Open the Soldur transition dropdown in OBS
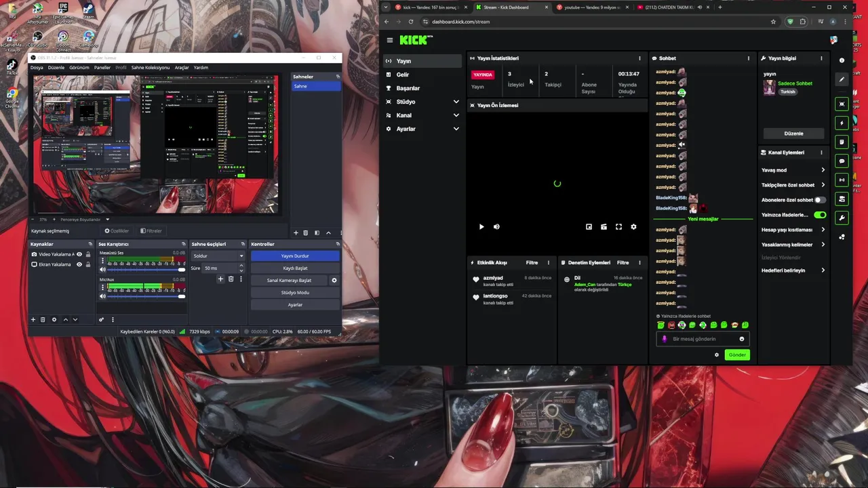The height and width of the screenshot is (488, 868). click(x=218, y=256)
